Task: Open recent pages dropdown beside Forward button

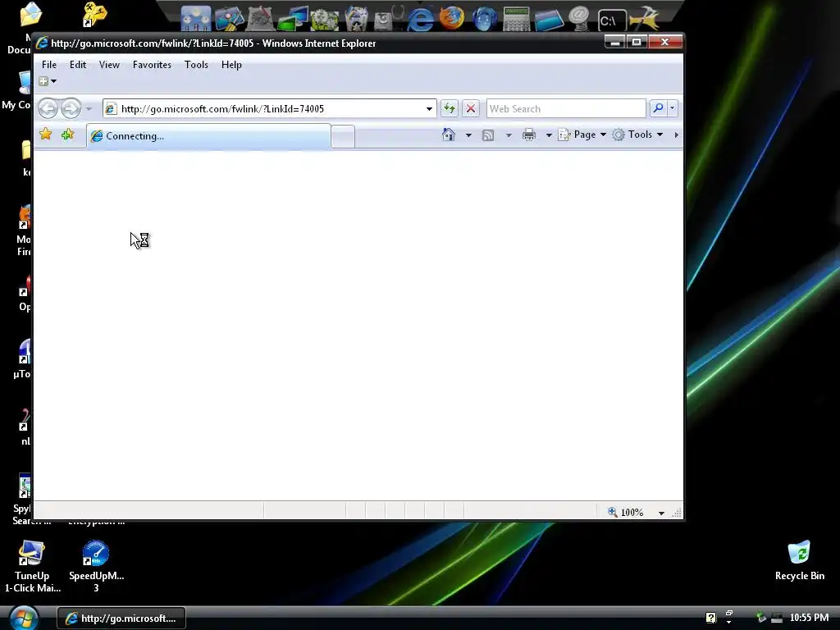Action: (x=89, y=109)
